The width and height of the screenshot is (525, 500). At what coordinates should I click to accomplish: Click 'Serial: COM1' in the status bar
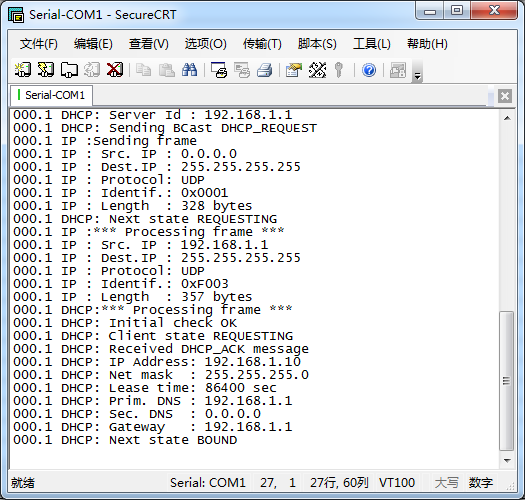pos(208,483)
